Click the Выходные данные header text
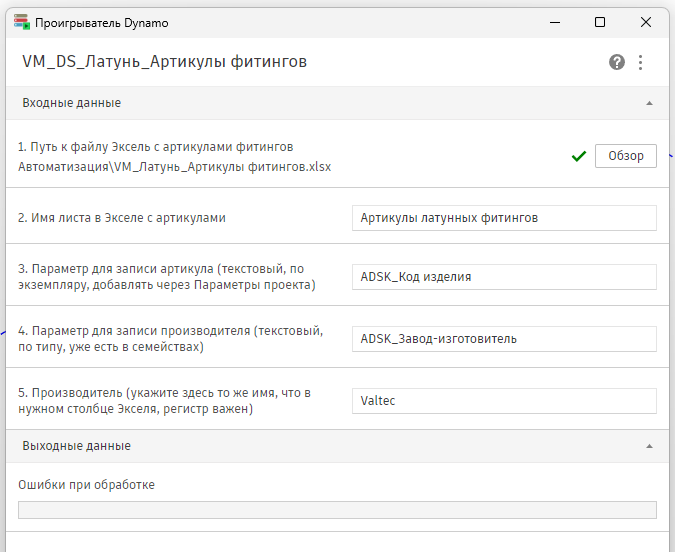The image size is (675, 552). tap(76, 446)
